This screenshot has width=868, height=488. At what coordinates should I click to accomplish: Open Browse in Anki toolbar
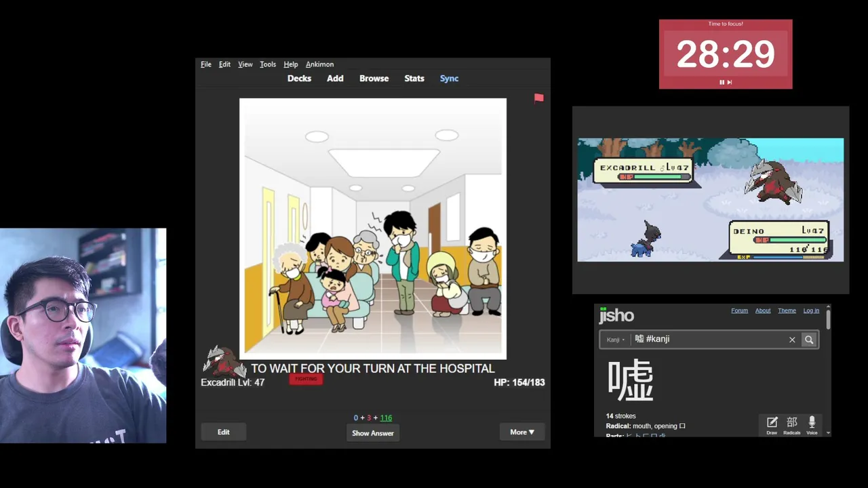pyautogui.click(x=374, y=79)
